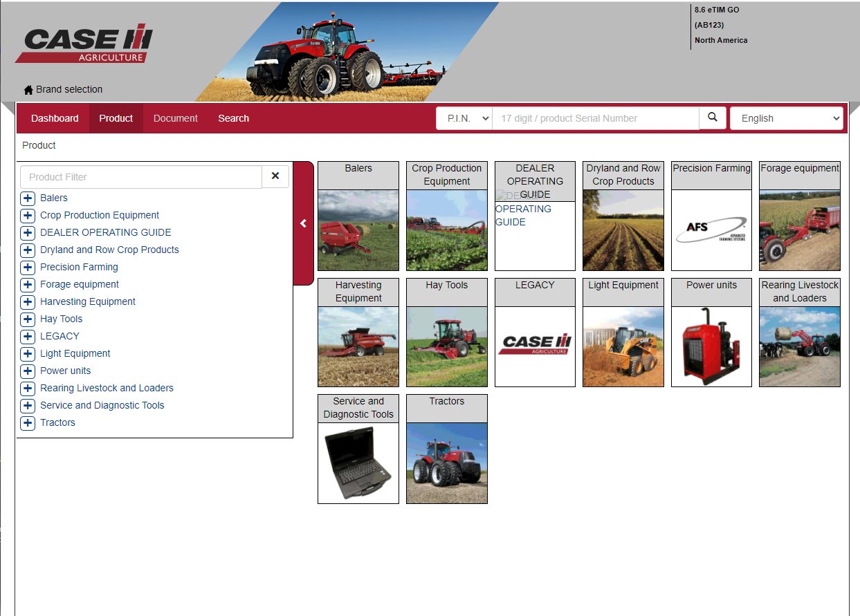Expand the Tractors plus icon
The width and height of the screenshot is (860, 616).
click(x=28, y=423)
